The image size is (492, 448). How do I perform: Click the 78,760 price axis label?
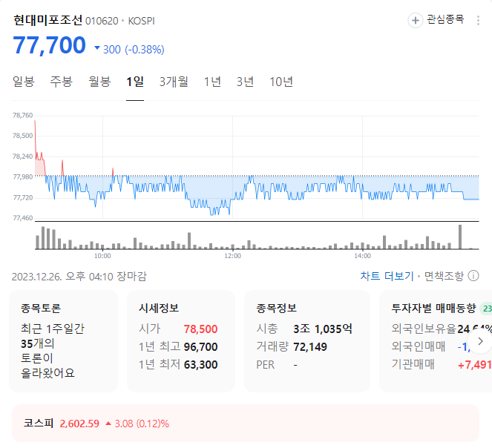point(22,116)
